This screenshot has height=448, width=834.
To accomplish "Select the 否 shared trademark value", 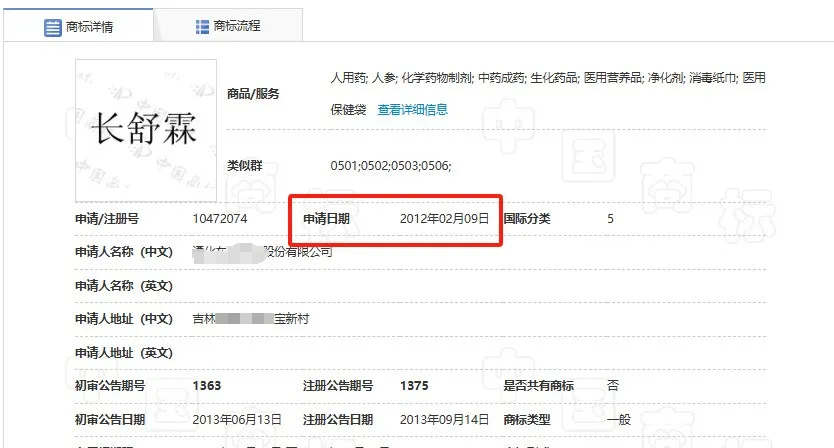I will click(613, 386).
